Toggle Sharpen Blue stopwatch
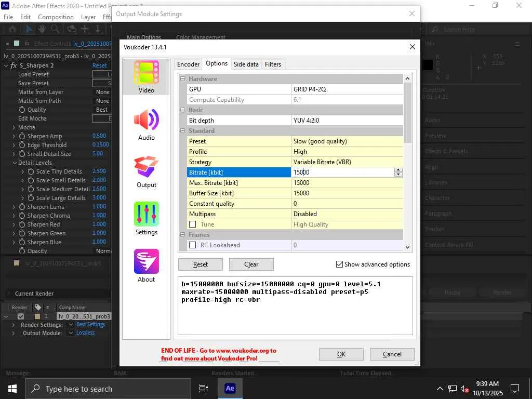 click(x=22, y=242)
